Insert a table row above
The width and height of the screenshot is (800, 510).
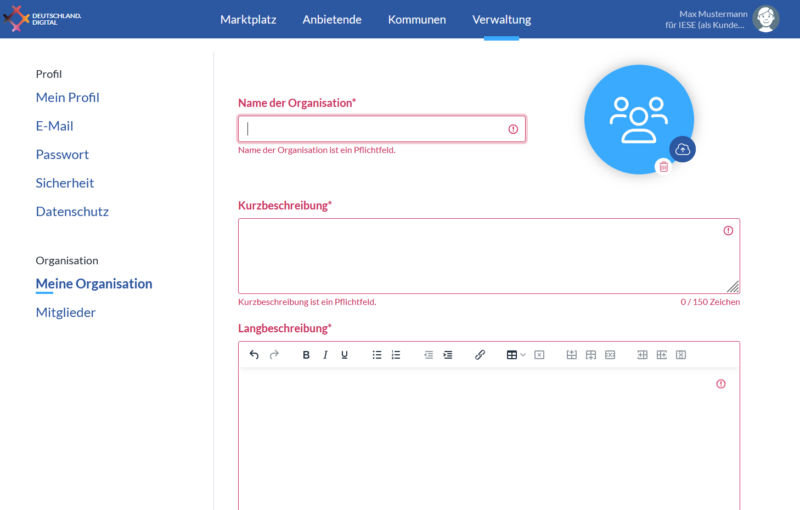point(572,355)
